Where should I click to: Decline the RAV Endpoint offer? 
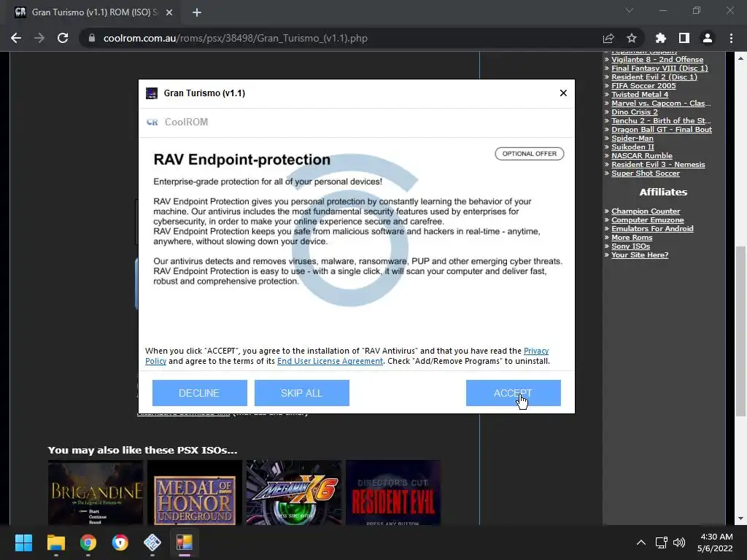click(x=200, y=393)
